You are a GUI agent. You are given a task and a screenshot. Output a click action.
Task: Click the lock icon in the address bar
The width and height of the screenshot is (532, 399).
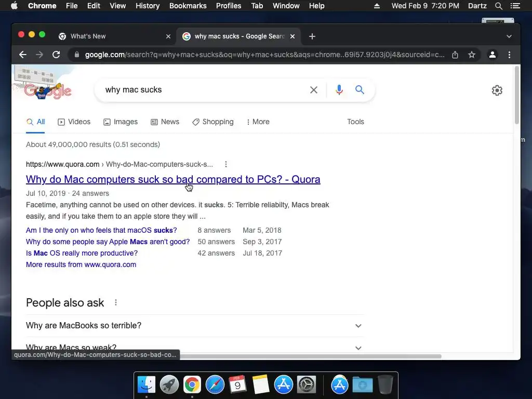pyautogui.click(x=77, y=55)
